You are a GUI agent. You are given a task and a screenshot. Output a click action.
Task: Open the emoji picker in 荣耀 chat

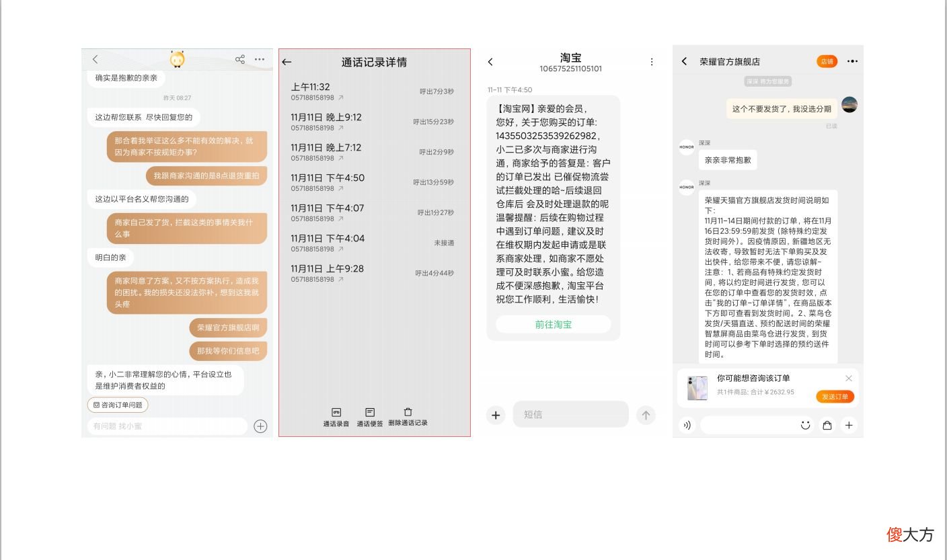coord(805,425)
